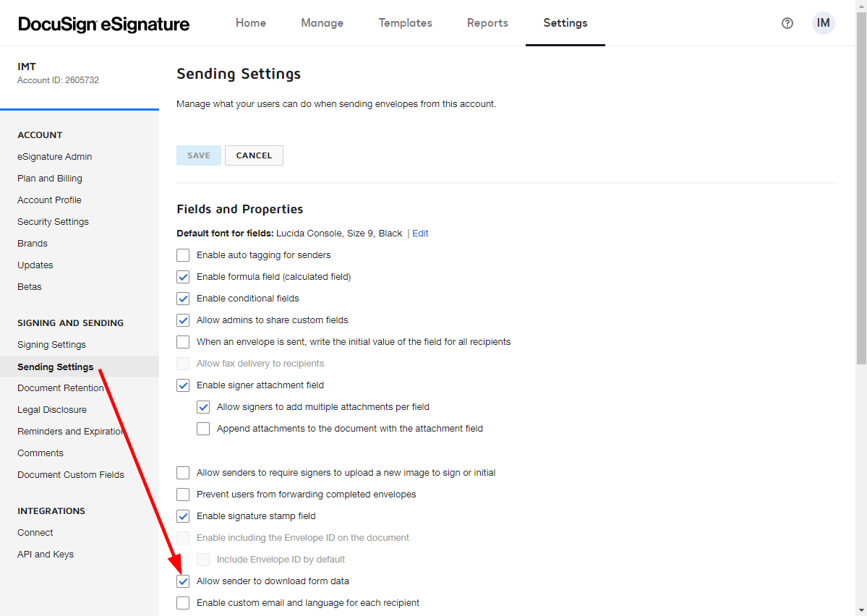Edit the default font for fields
The image size is (867, 616).
tap(420, 234)
